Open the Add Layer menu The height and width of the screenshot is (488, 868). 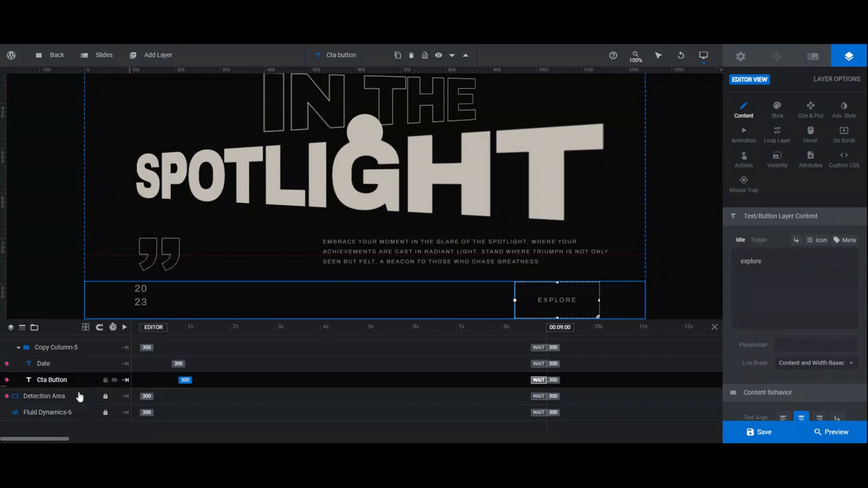click(x=151, y=55)
